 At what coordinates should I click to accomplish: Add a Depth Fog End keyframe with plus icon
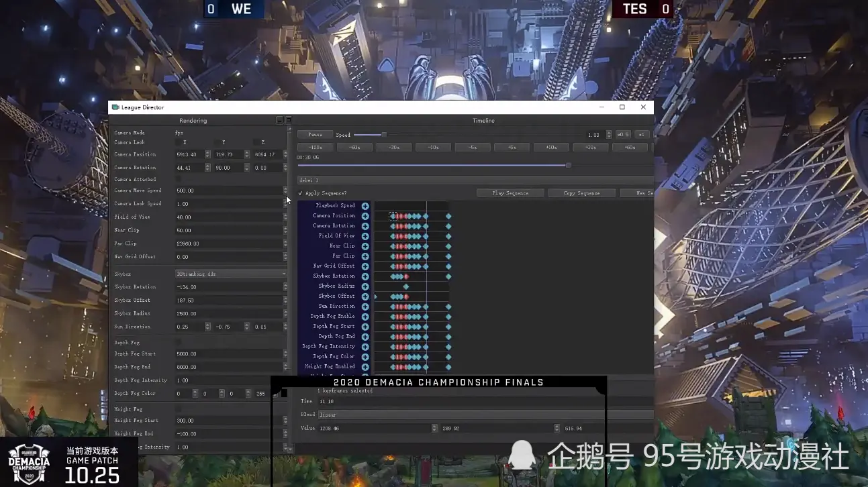point(365,337)
